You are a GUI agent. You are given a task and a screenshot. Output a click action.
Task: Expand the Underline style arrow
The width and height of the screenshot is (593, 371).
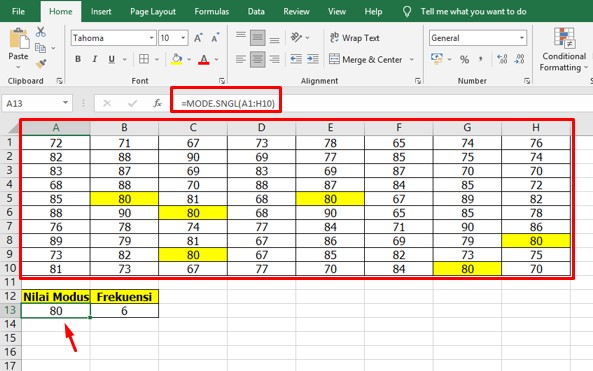pyautogui.click(x=124, y=59)
